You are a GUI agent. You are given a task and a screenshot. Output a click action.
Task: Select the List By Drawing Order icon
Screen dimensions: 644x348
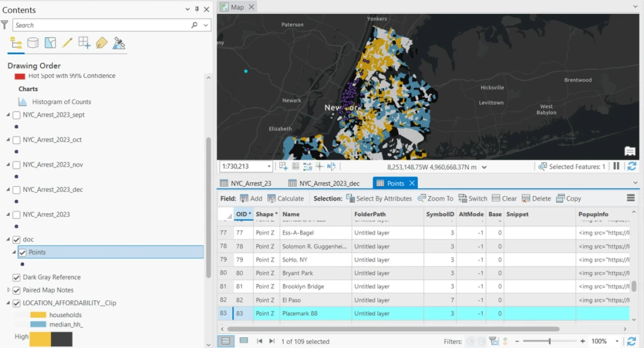pos(16,43)
